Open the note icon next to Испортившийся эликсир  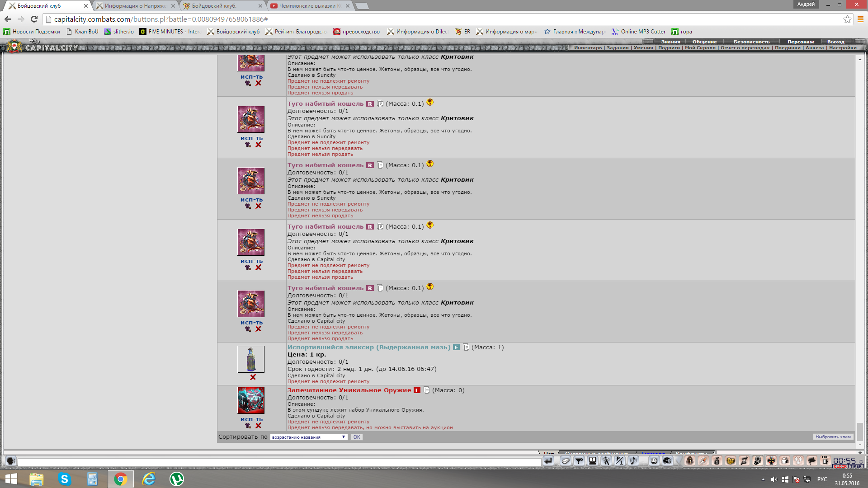(x=466, y=347)
